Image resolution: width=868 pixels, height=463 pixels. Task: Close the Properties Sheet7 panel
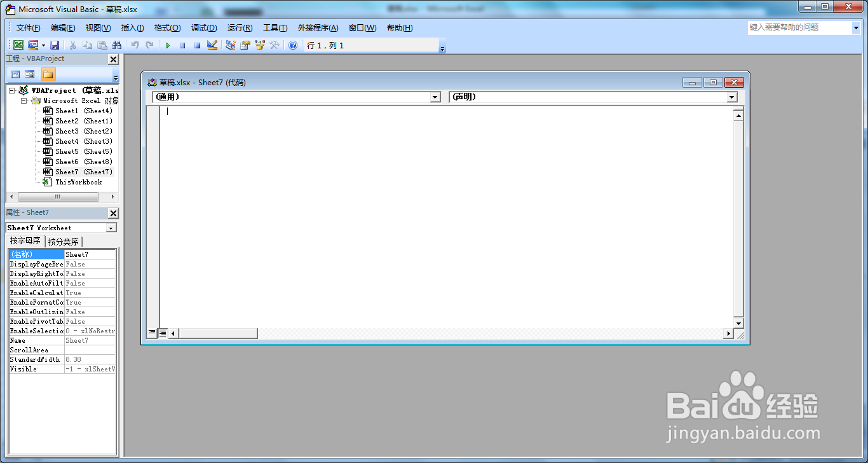(x=113, y=213)
